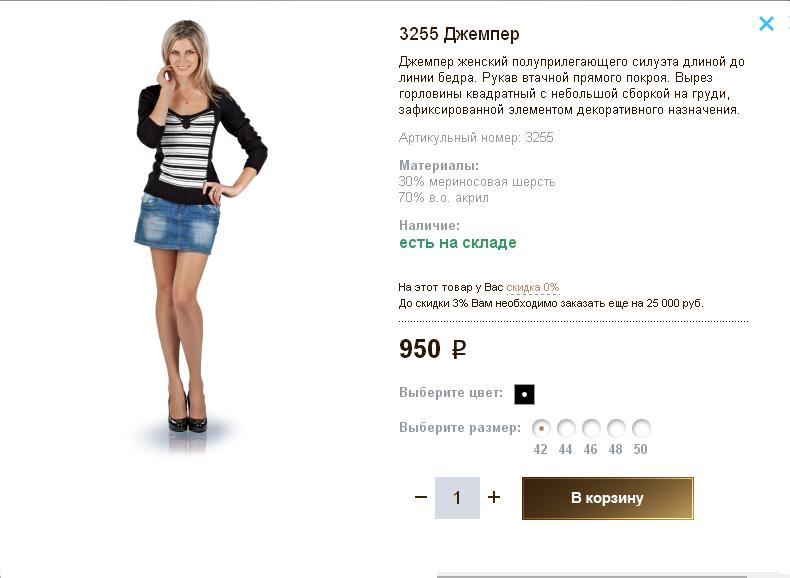Open the «скидка 0%» discount link
This screenshot has width=790, height=578.
(x=532, y=287)
